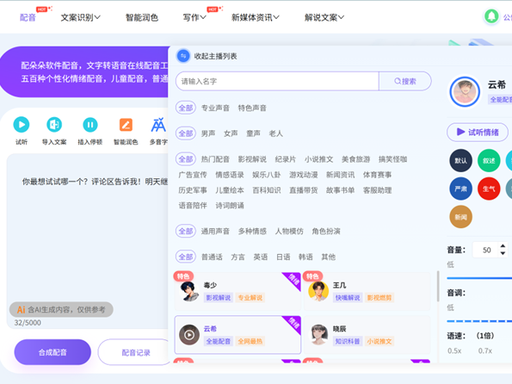The width and height of the screenshot is (512, 384).
Task: Click the 王几 voice avatar
Action: 318,291
